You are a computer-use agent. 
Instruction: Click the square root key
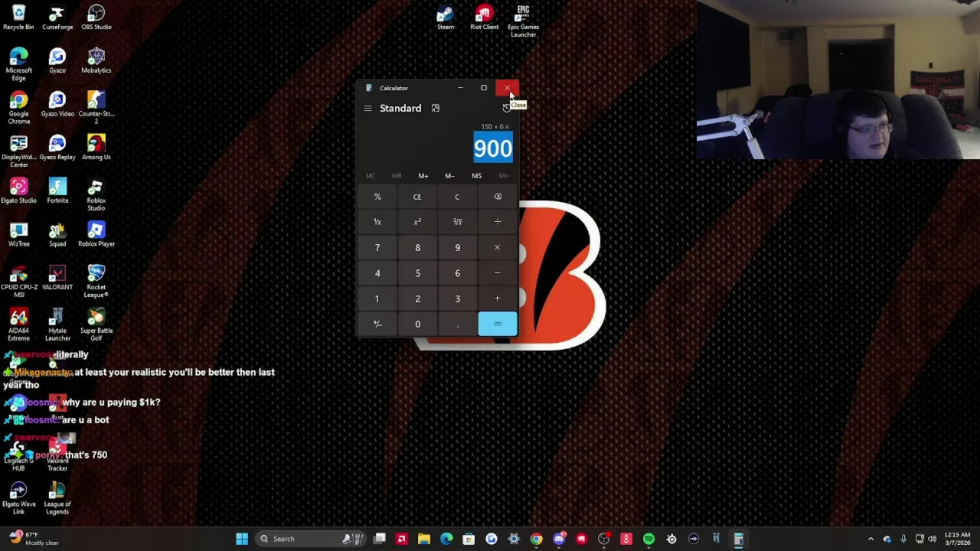[x=457, y=222]
